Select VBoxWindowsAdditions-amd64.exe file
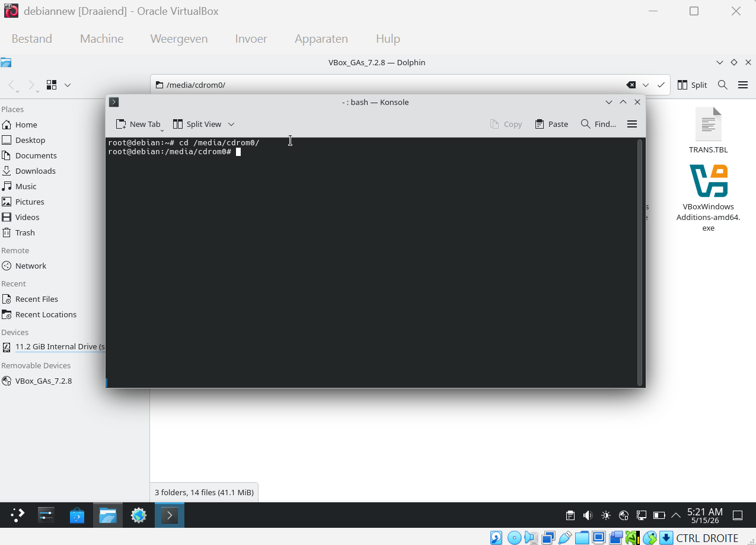 [708, 198]
